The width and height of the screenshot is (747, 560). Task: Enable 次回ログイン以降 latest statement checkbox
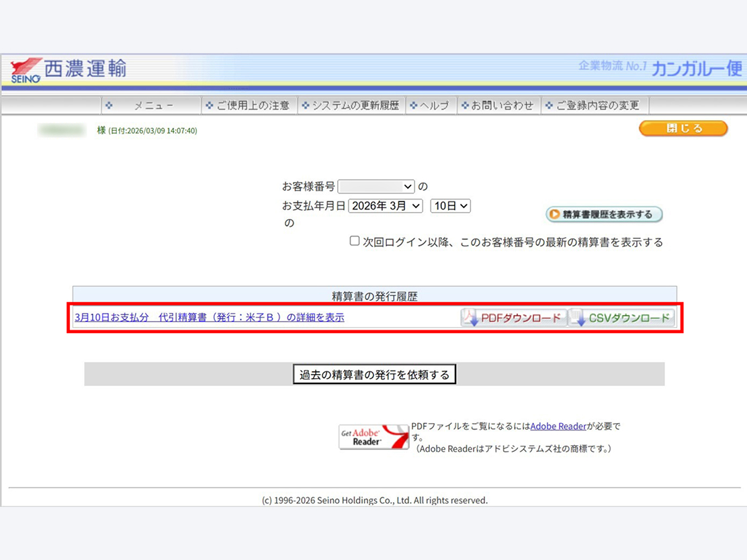(355, 241)
